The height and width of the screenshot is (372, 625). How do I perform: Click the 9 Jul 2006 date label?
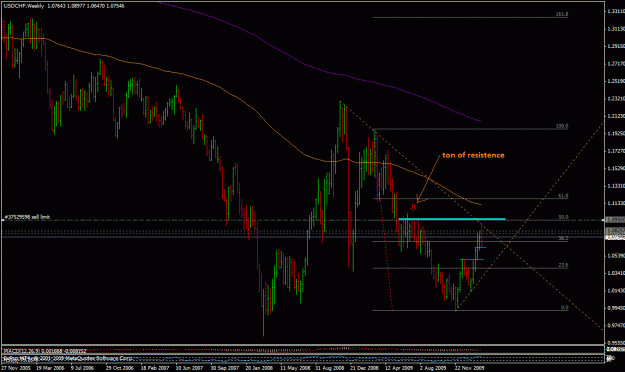tap(83, 368)
